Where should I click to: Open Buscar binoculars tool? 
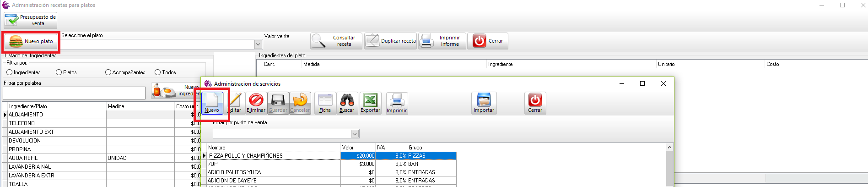pyautogui.click(x=347, y=103)
